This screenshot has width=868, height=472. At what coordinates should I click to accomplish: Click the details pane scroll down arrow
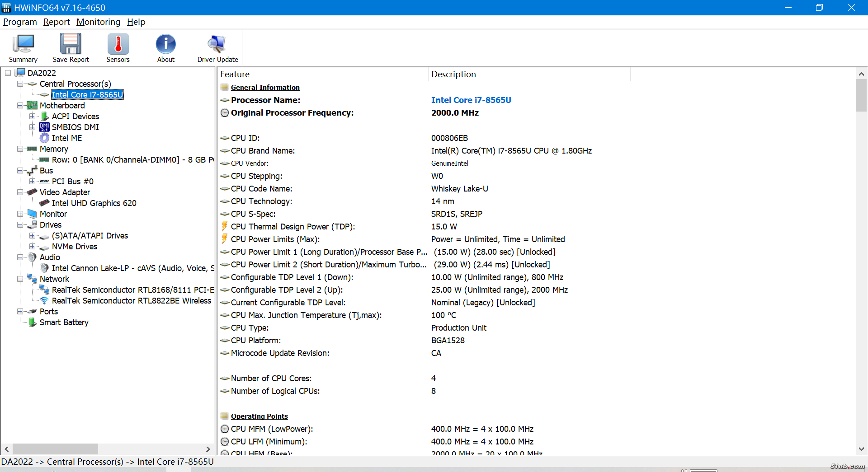click(861, 449)
